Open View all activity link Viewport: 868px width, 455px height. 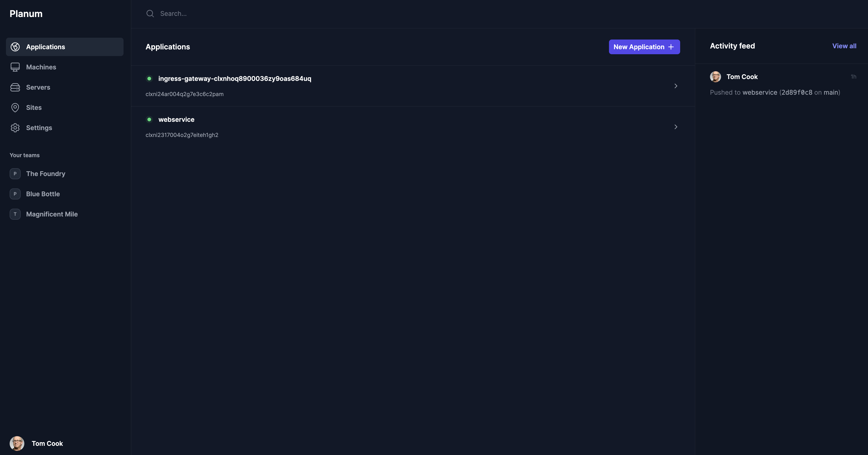pos(844,46)
